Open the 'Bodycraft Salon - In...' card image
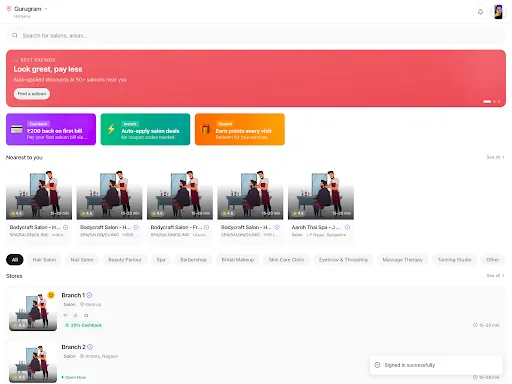The image size is (512, 384). point(39,195)
